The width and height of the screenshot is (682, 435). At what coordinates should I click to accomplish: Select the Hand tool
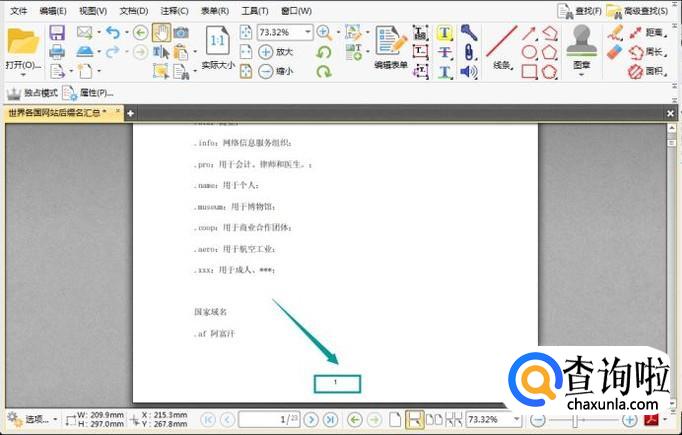pos(161,33)
